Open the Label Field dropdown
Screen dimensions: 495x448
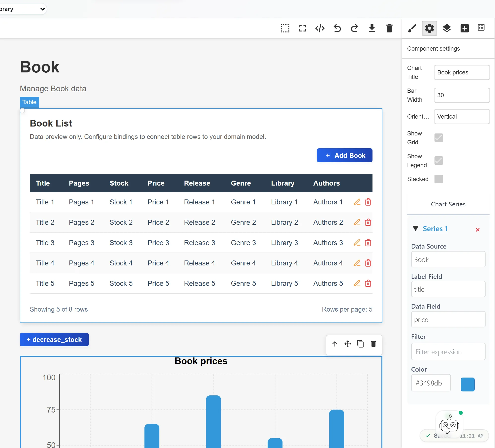[448, 289]
